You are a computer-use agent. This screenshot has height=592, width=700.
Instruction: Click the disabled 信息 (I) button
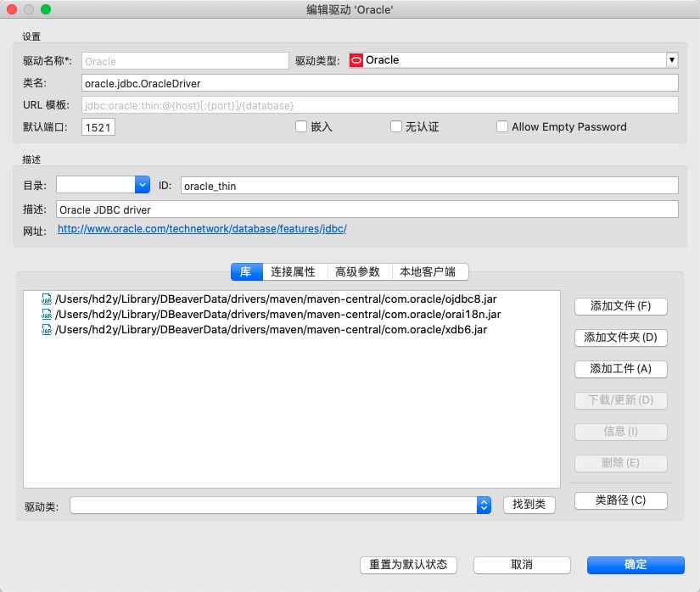621,432
